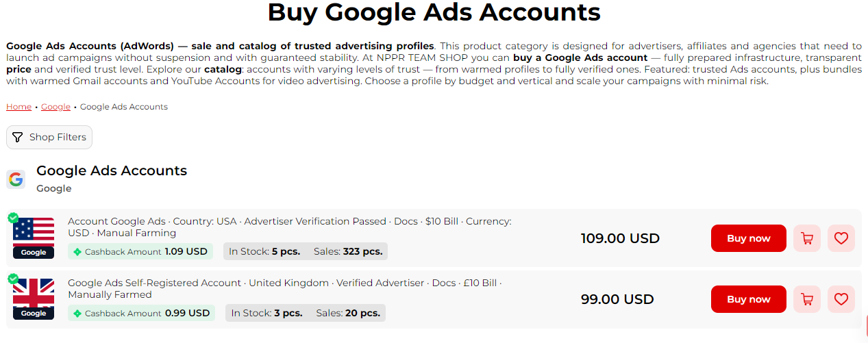Buy now the 99.00 USD account
The height and width of the screenshot is (343, 868).
(749, 299)
